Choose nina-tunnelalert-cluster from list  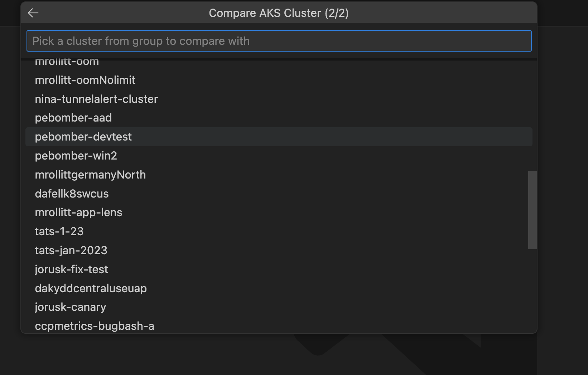coord(279,99)
